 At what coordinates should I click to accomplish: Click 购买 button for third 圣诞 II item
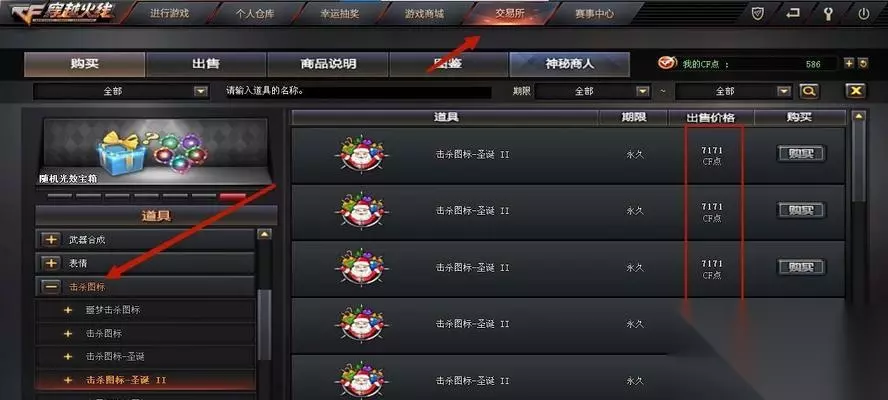click(801, 267)
